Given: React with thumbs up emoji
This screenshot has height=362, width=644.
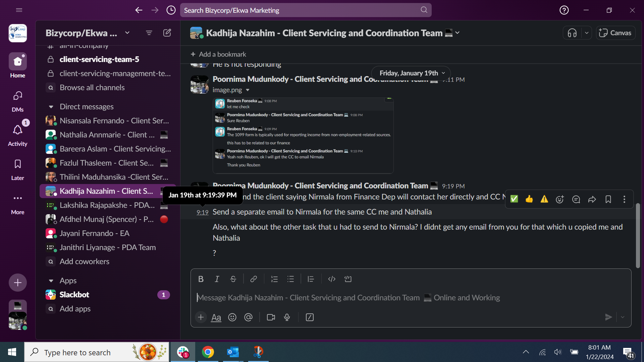Looking at the screenshot, I should (529, 199).
